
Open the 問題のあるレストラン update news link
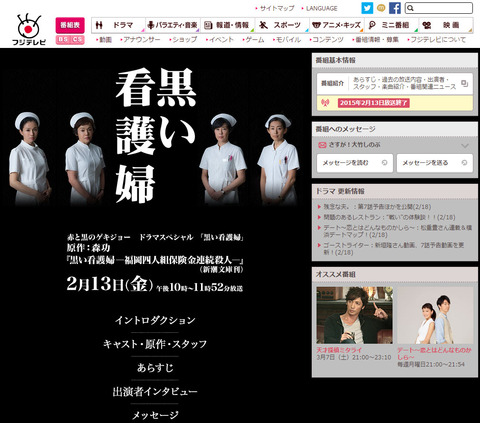coord(389,217)
